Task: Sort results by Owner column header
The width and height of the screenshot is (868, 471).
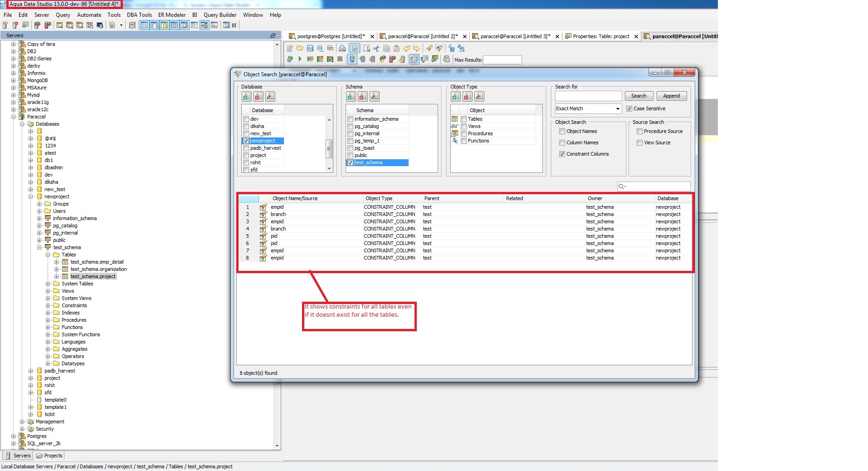Action: coord(620,199)
